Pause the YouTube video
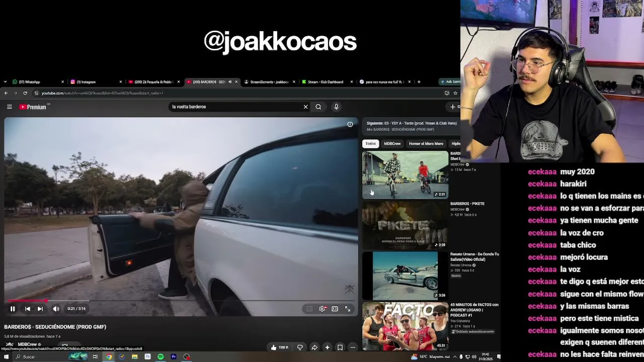The image size is (644, 362). tap(13, 309)
